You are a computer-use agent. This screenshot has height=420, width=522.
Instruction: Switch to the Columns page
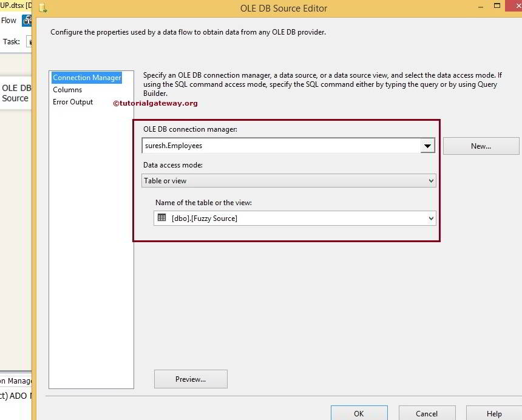click(x=67, y=89)
